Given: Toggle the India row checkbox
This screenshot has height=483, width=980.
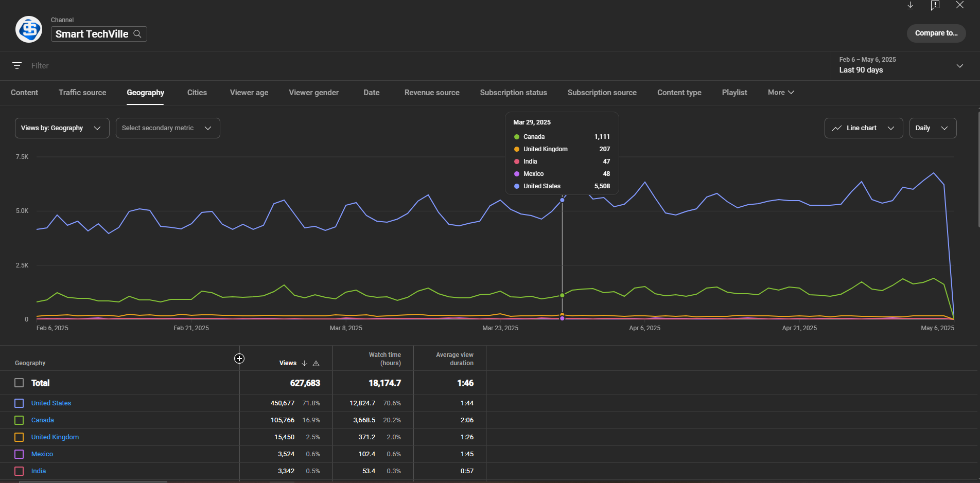Looking at the screenshot, I should pos(19,471).
